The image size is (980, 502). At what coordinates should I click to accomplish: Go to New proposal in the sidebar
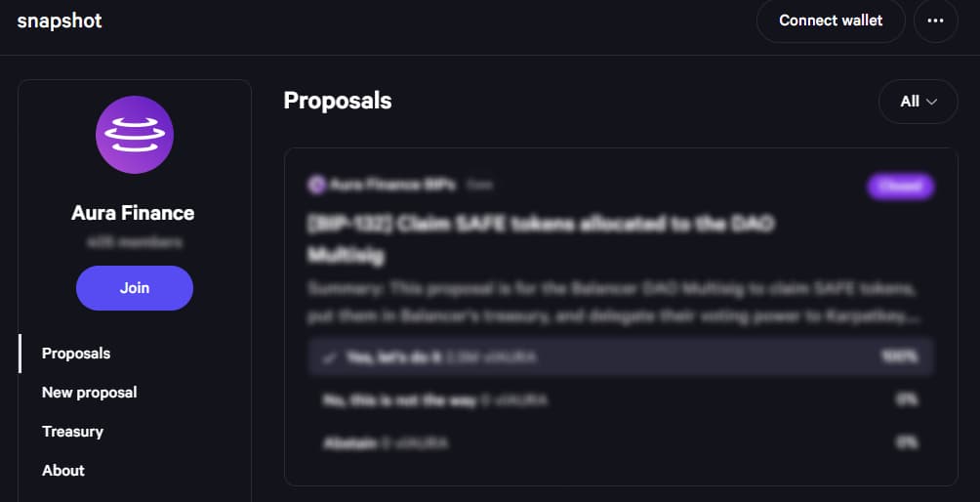coord(90,393)
